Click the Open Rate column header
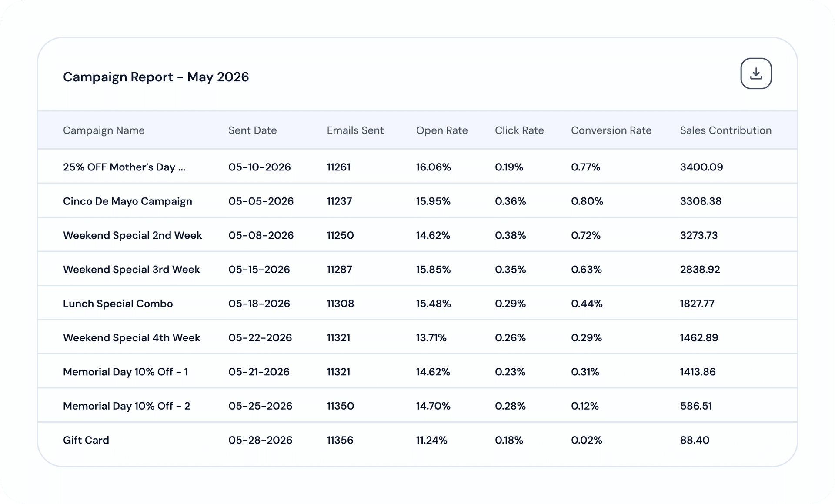This screenshot has width=835, height=504. [442, 130]
